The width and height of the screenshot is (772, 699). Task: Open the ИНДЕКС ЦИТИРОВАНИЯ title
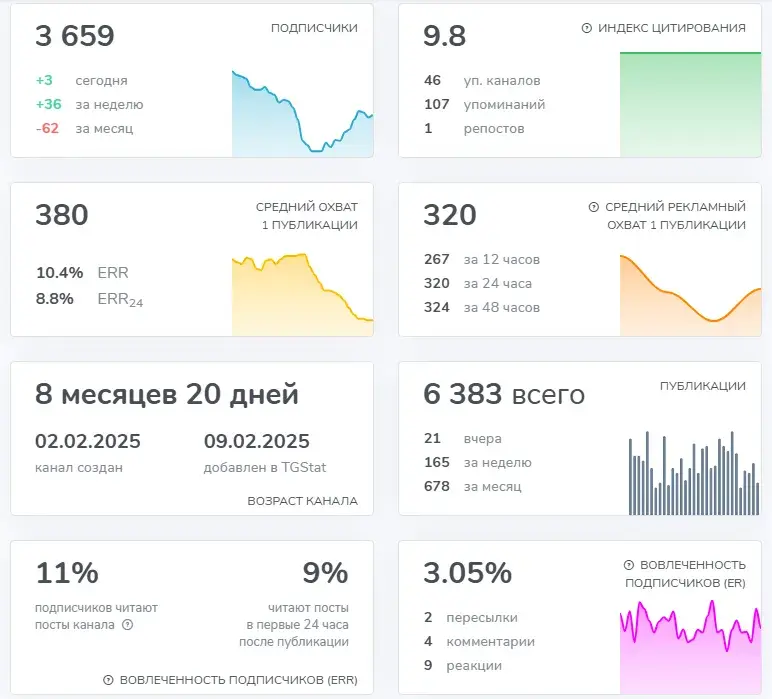click(x=672, y=28)
